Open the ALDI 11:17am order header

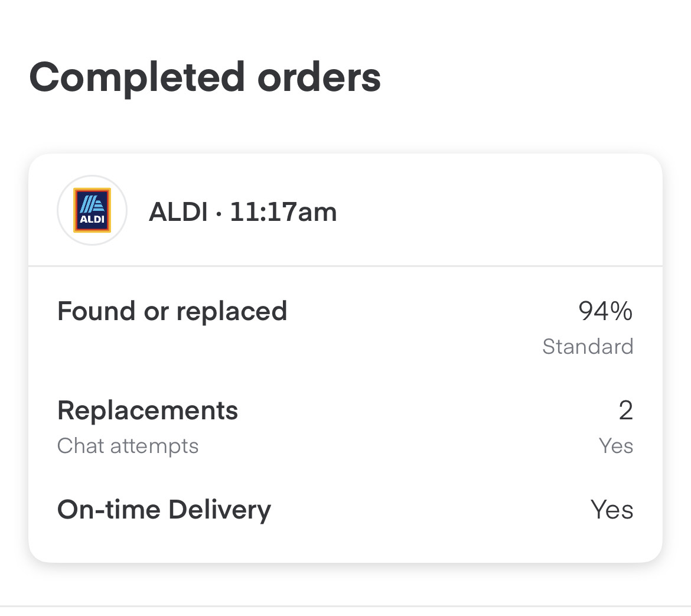click(x=345, y=210)
